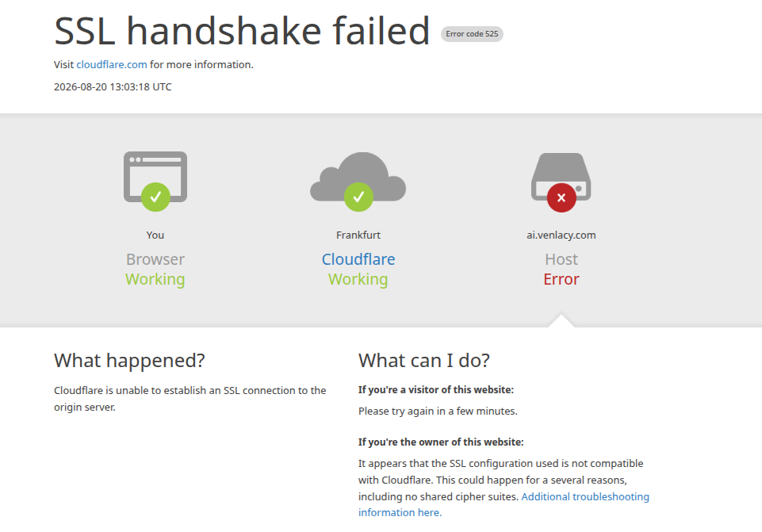Image resolution: width=762 pixels, height=532 pixels.
Task: Click the Frankfurt location label
Action: pyautogui.click(x=358, y=235)
